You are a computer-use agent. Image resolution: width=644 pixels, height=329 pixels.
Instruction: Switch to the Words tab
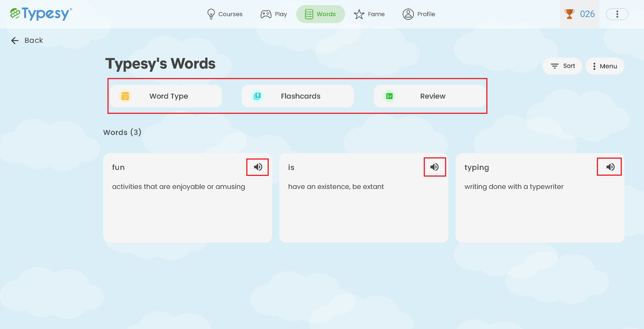point(321,14)
